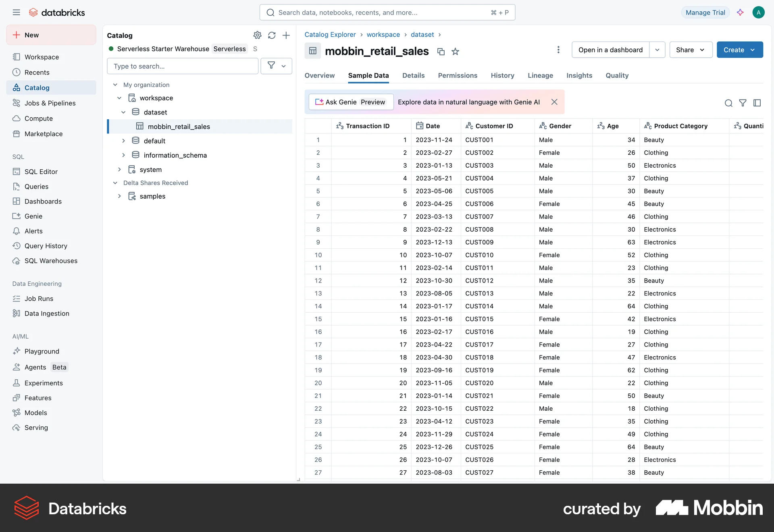Viewport: 774px width, 532px height.
Task: Click the Ask Genie Preview button
Action: click(351, 102)
